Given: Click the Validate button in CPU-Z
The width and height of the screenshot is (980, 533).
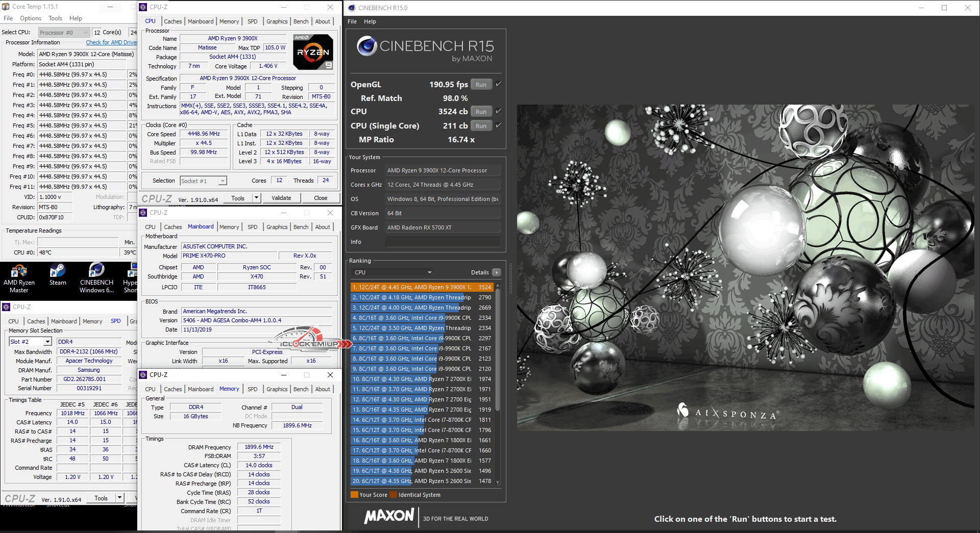Looking at the screenshot, I should (281, 198).
